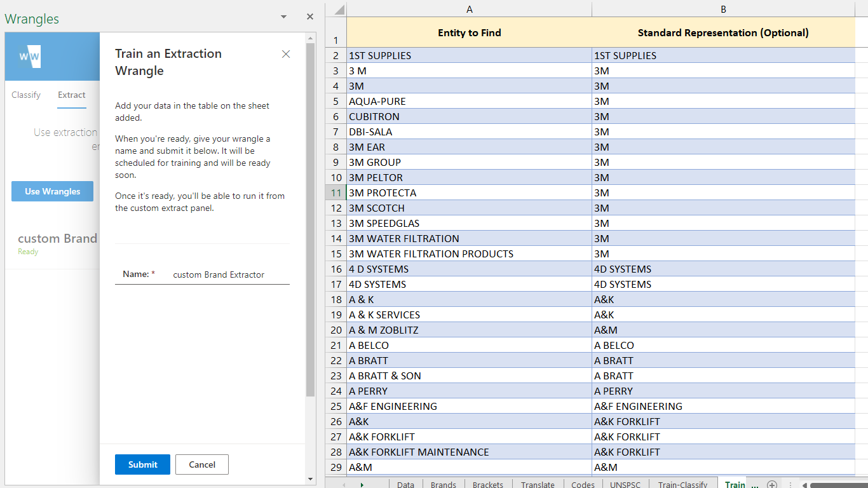This screenshot has width=868, height=488.
Task: Select cell containing A&K FORKLIFT MAINTENANCE
Action: pos(469,452)
